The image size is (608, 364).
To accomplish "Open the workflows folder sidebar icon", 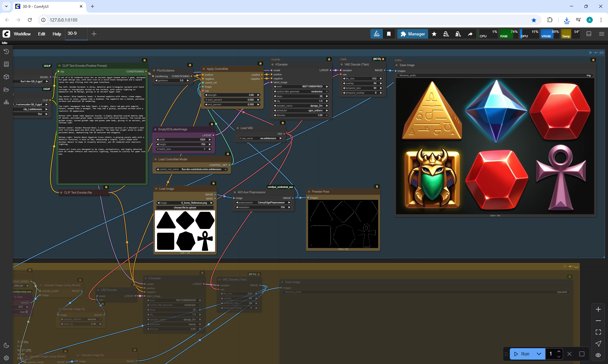I will coord(6,89).
